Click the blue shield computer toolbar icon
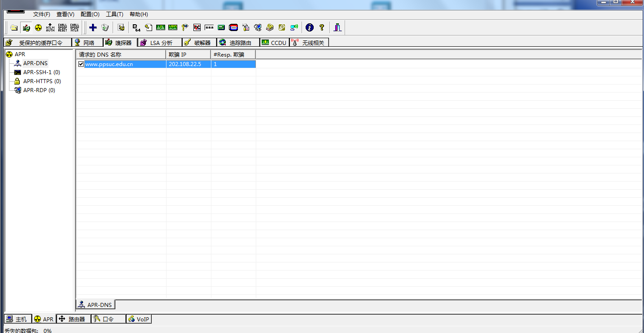 pyautogui.click(x=258, y=28)
